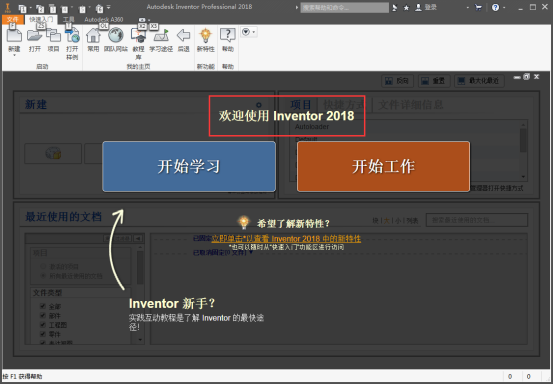553x384 pixels.
Task: Open the 教程库 tutorial gallery icon
Action: point(138,36)
